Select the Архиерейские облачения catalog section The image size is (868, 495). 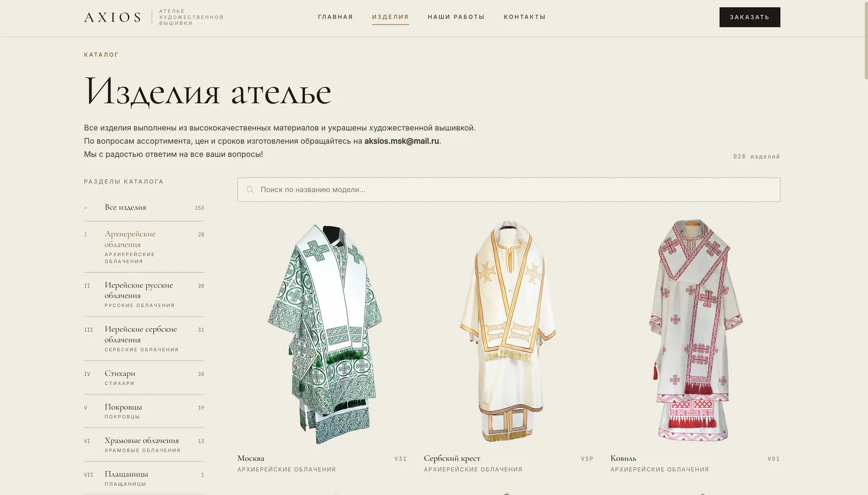click(144, 247)
